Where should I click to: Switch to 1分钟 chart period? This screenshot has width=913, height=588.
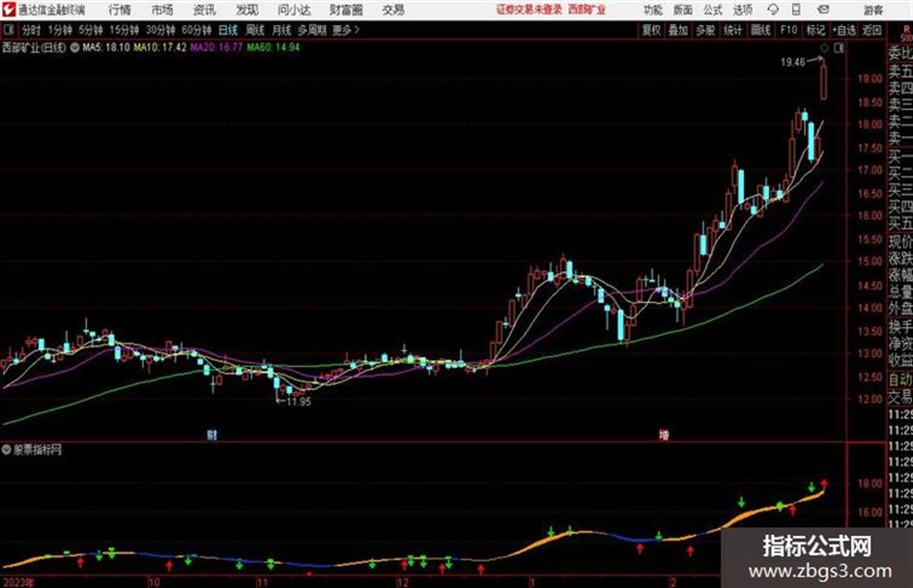point(59,30)
